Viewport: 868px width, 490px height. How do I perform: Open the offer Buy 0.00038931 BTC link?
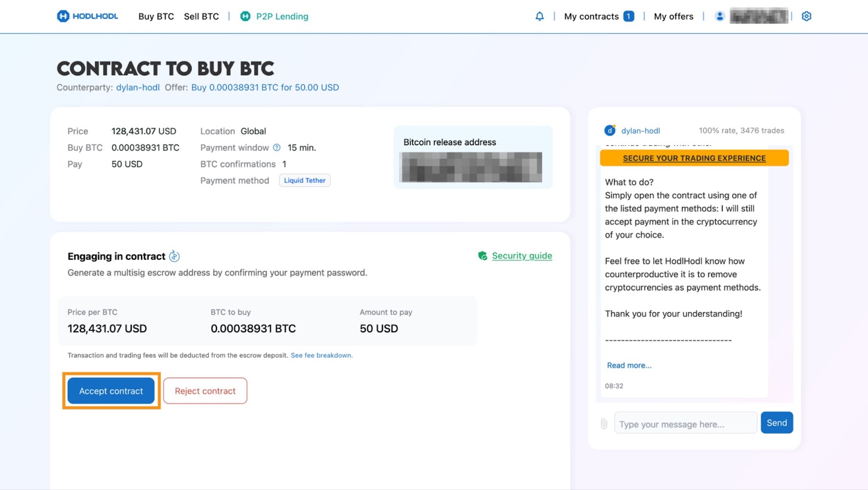(x=265, y=87)
